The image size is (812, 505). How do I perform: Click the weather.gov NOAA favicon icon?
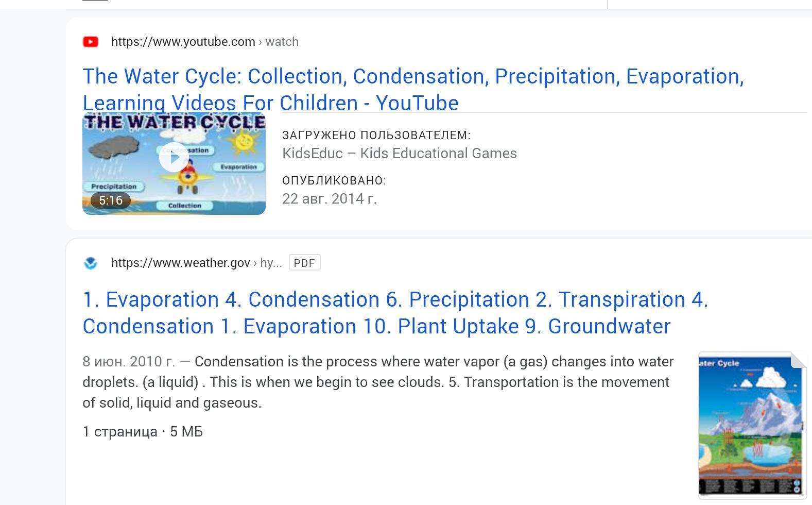coord(91,263)
